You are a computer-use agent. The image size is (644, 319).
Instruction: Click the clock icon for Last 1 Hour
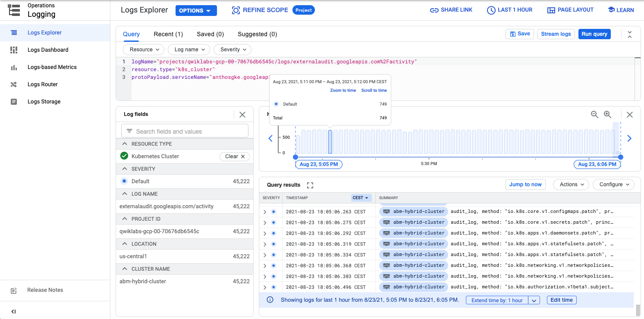491,10
